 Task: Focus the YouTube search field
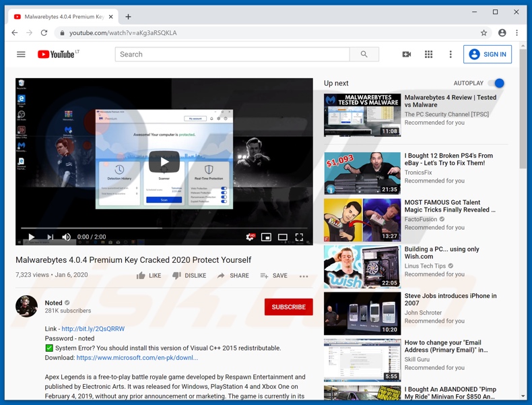point(232,55)
